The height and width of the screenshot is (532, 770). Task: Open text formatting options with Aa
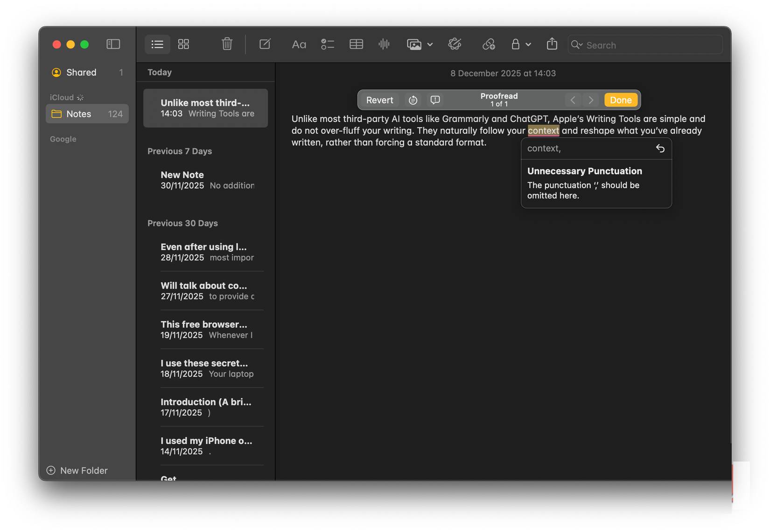pos(299,44)
